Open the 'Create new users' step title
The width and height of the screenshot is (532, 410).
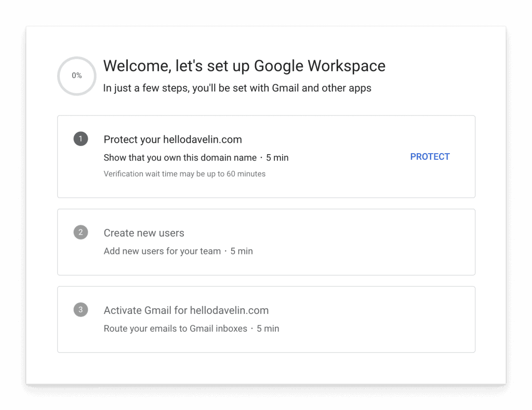click(x=144, y=233)
